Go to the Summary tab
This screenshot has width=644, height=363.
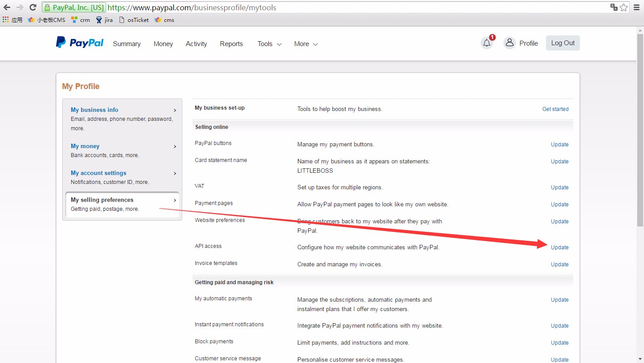(127, 44)
